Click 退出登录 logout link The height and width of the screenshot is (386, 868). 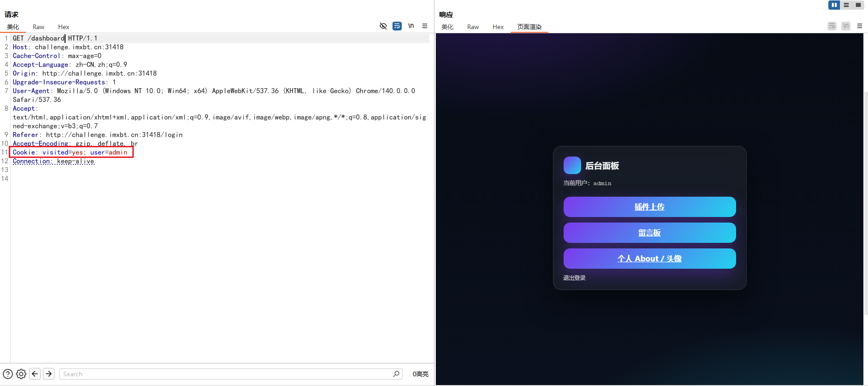pyautogui.click(x=574, y=278)
